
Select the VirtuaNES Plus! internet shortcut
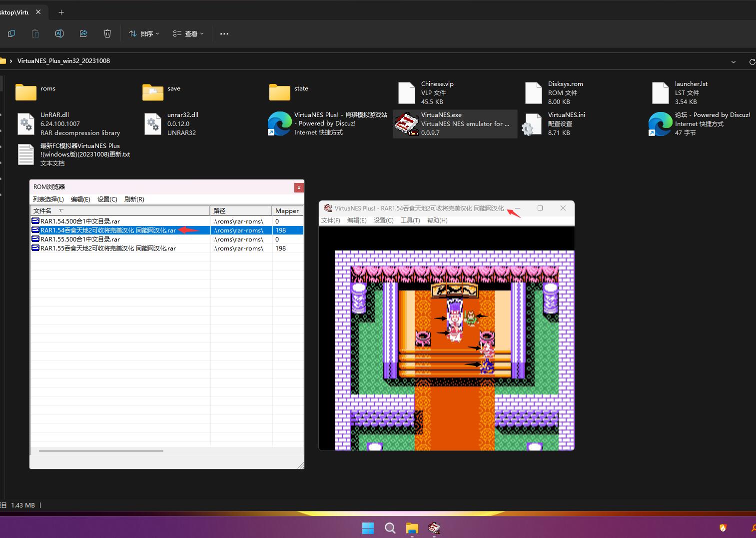329,123
